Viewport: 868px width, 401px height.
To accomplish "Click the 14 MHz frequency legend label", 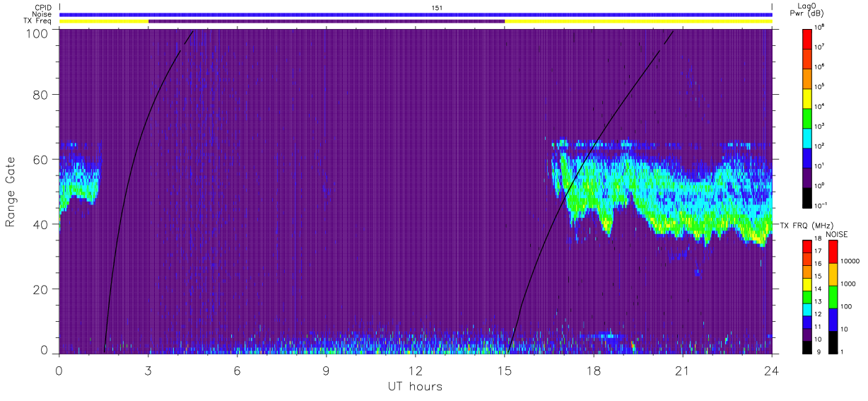I will 819,289.
